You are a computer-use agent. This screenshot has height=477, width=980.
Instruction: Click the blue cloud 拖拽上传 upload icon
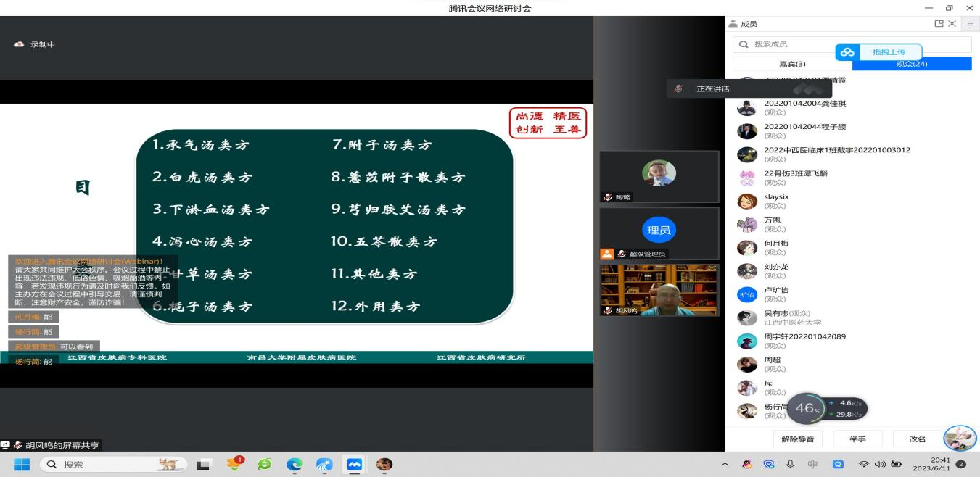pyautogui.click(x=847, y=52)
